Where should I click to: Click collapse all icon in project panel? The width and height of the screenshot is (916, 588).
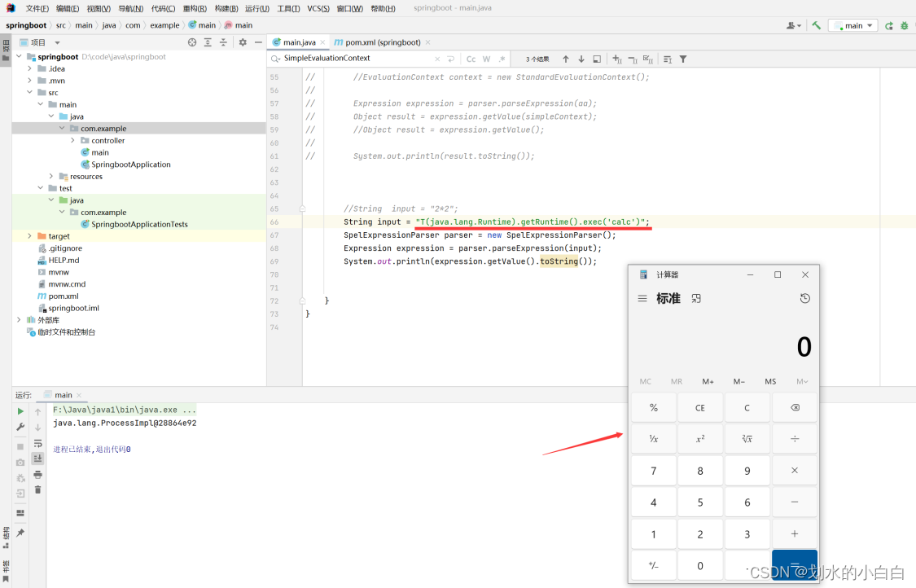(223, 42)
